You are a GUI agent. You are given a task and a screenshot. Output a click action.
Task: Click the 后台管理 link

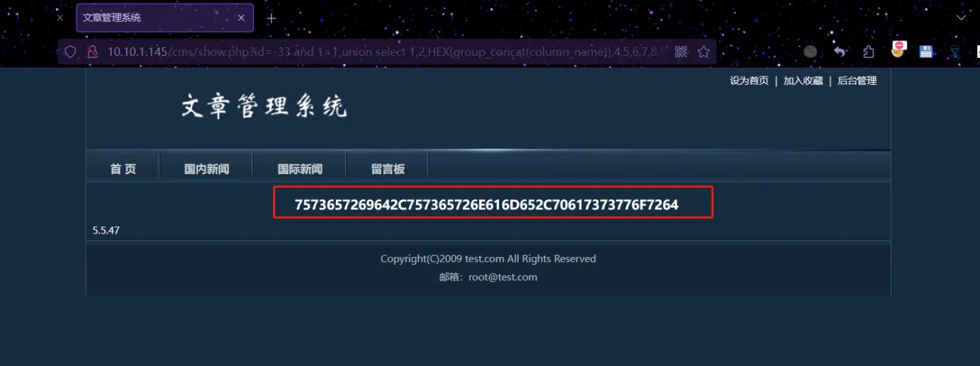[857, 81]
